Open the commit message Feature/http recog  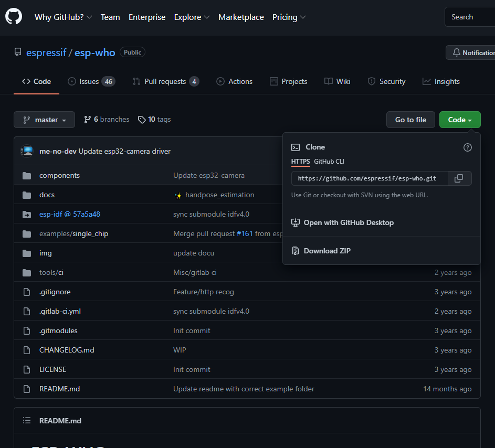[203, 292]
